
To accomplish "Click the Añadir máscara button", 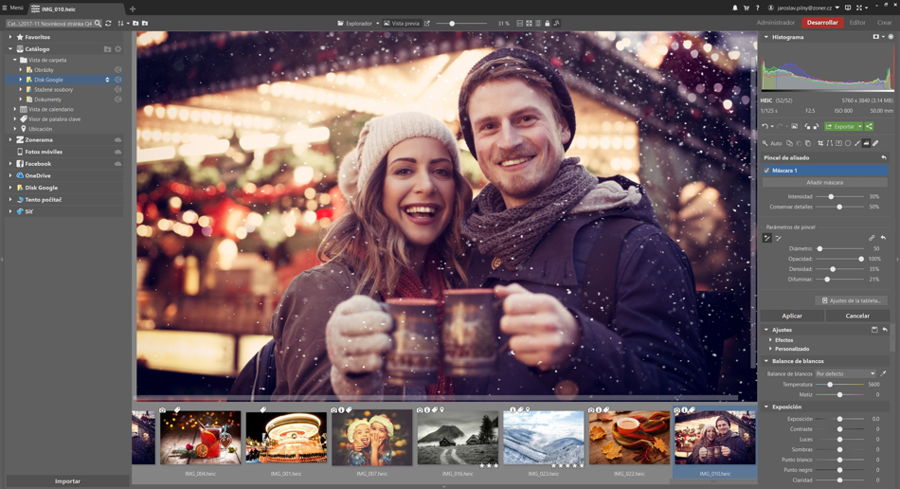I will pos(825,183).
